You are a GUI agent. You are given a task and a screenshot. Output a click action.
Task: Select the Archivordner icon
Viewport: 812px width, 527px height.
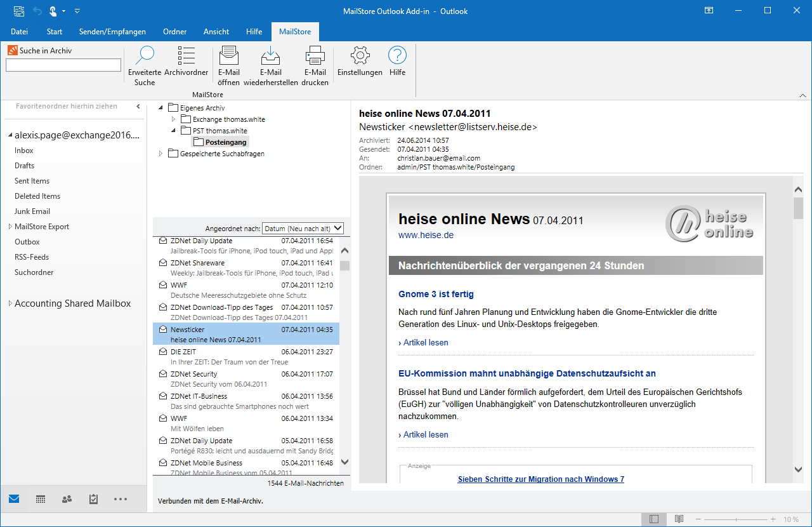[186, 63]
